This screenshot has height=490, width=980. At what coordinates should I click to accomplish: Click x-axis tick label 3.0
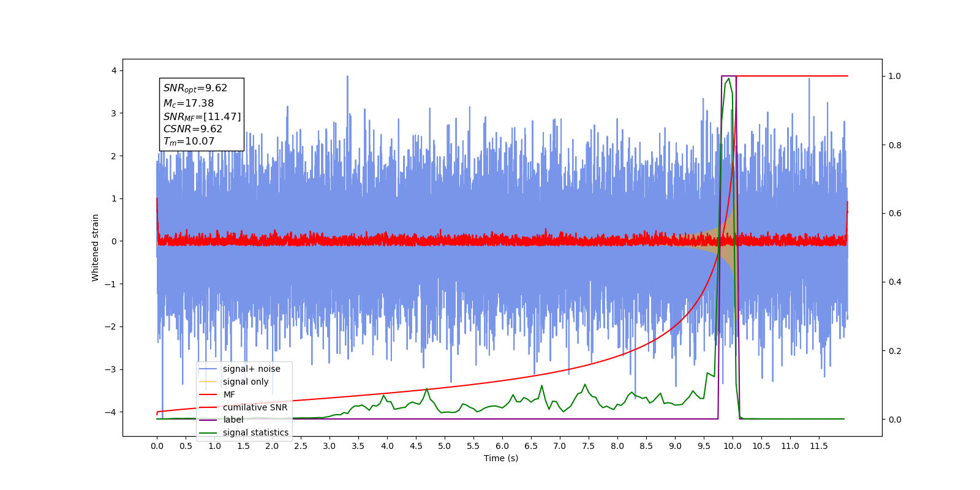coord(330,446)
